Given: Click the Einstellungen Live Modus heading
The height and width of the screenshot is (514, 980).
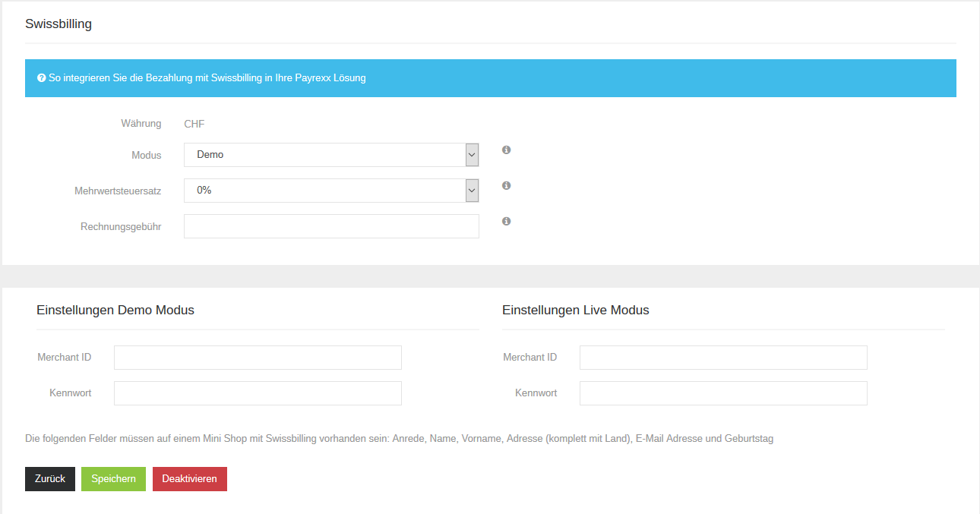Looking at the screenshot, I should tap(576, 310).
